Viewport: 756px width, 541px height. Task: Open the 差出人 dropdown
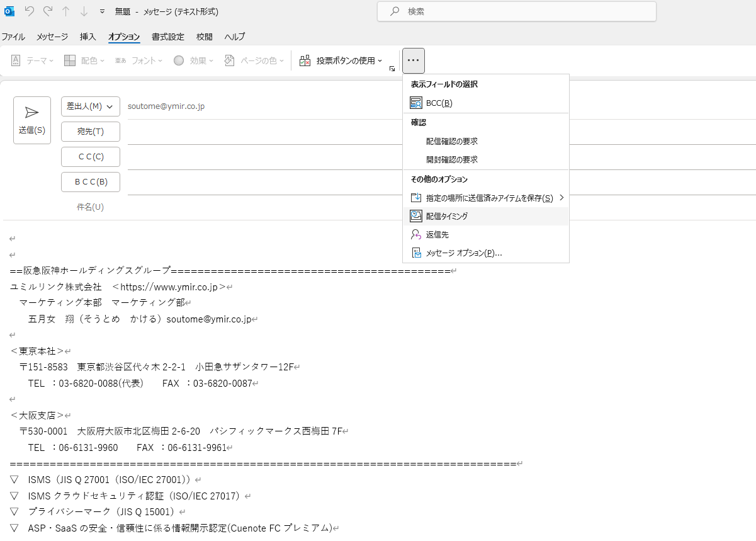[91, 106]
